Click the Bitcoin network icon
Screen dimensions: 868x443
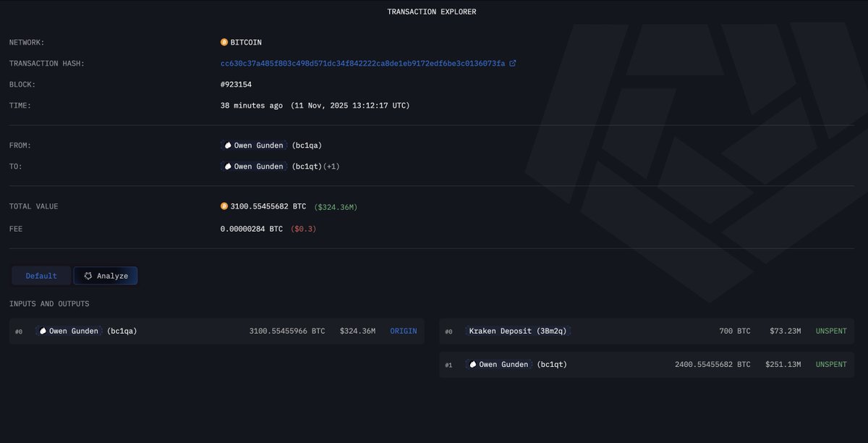(224, 42)
